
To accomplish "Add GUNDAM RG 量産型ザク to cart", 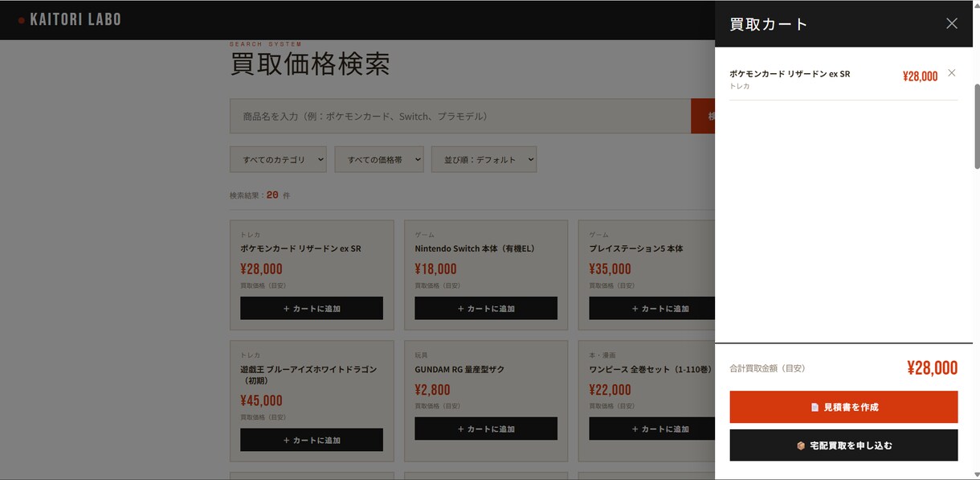I will 486,429.
